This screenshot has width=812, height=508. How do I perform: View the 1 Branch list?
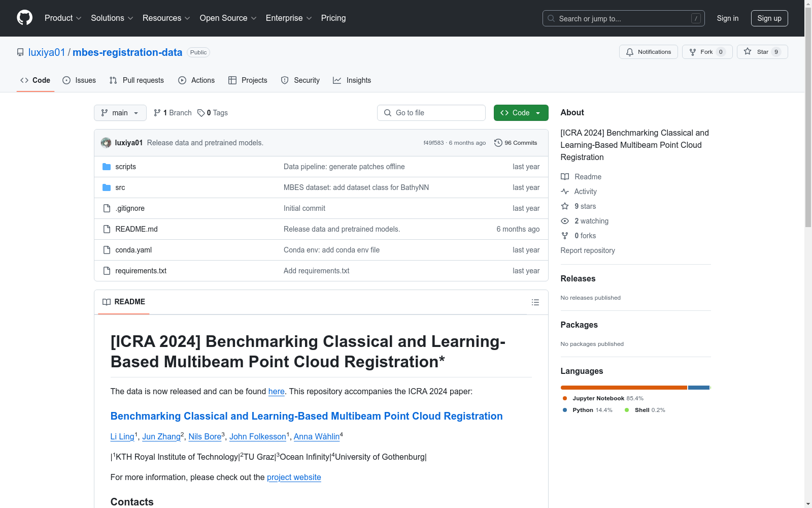[173, 113]
